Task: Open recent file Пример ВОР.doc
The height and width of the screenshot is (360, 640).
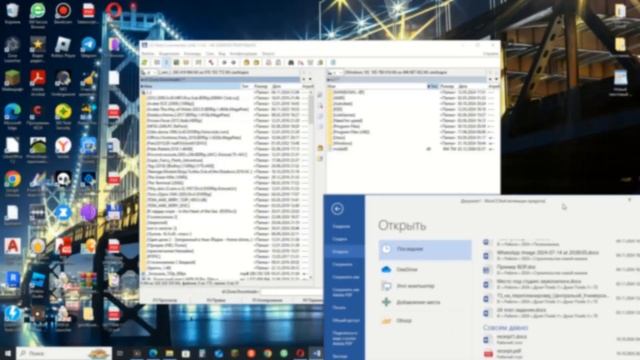Action: point(547,270)
